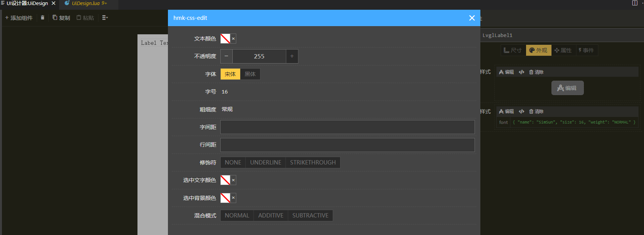This screenshot has width=644, height=235.
Task: Close the UI设计器:UiDesign tab
Action: [54, 3]
